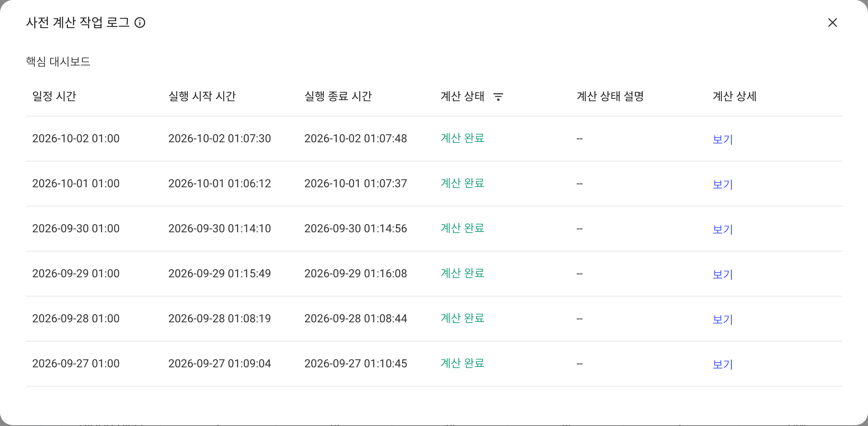Screen dimensions: 868x426
Task: Click end time 2026-09-29 01:16:08
Action: [356, 274]
